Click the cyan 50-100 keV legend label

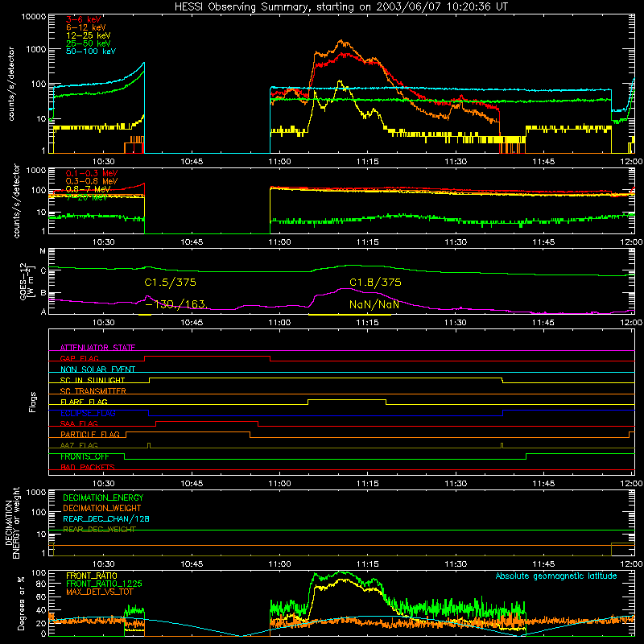tap(91, 52)
